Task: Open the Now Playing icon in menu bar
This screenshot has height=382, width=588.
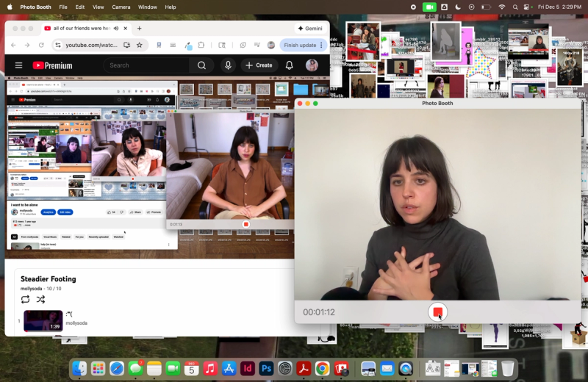Action: [x=471, y=7]
